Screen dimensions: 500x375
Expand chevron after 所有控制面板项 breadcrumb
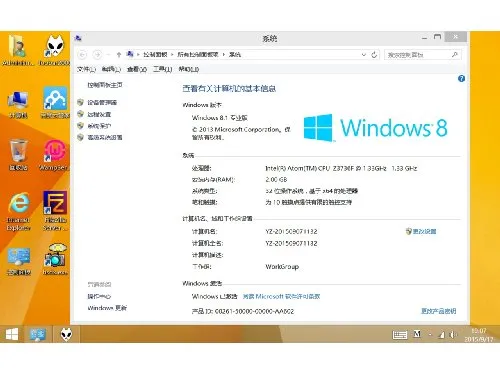click(223, 55)
